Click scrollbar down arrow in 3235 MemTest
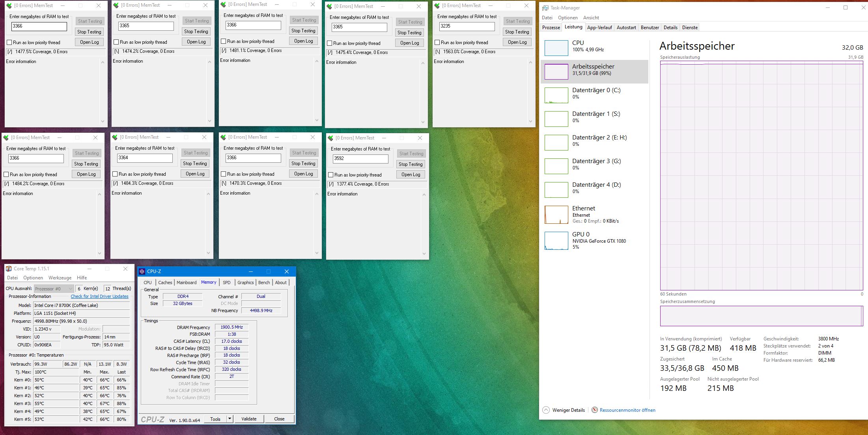 (530, 121)
